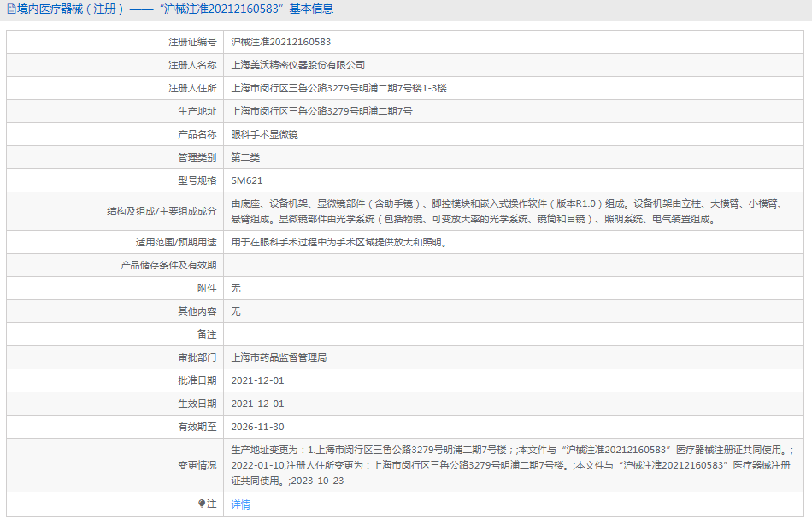The height and width of the screenshot is (519, 812).
Task: Select the approval department 上海市药品监督管理局
Action: coord(279,357)
